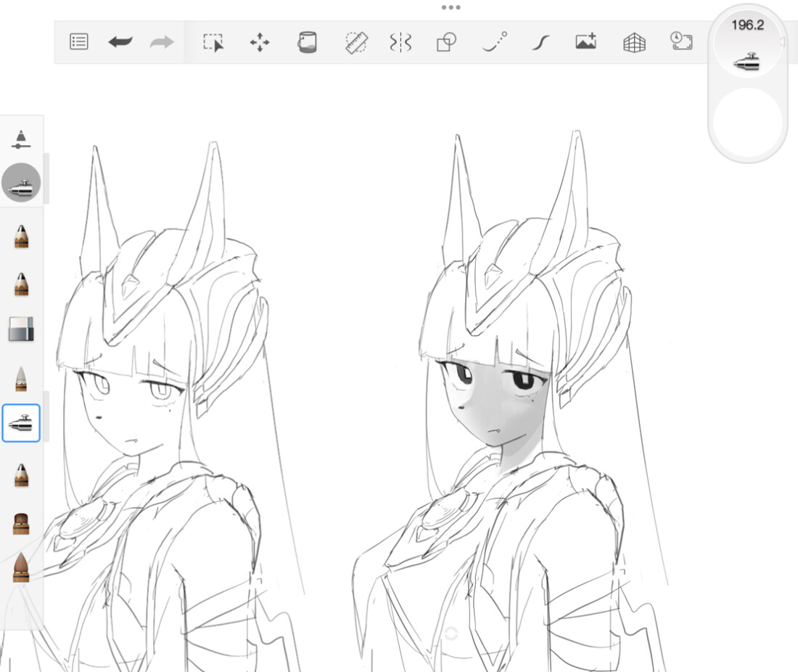
Task: Open the Draw Shapes tool
Action: click(x=446, y=42)
